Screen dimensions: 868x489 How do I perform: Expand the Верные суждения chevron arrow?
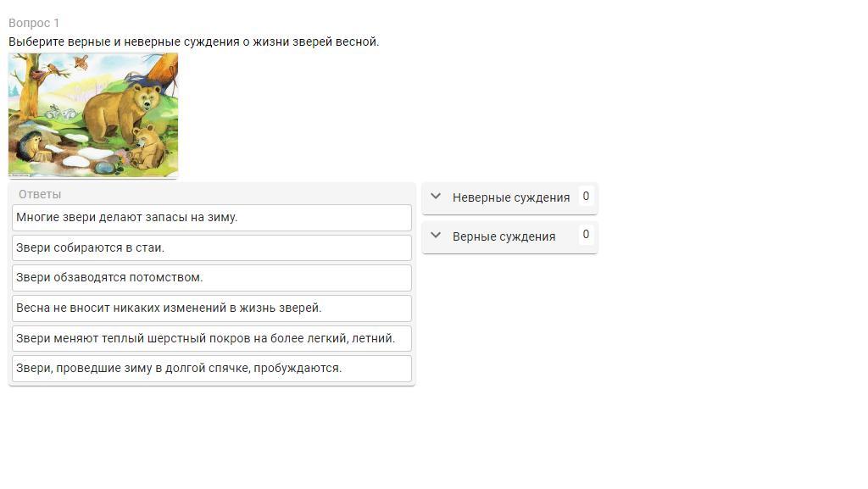(436, 236)
